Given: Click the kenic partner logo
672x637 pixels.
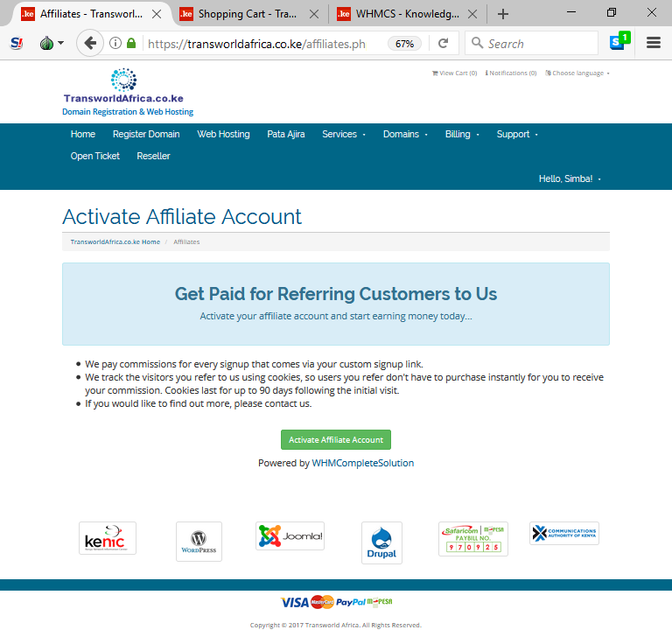Looking at the screenshot, I should click(108, 538).
